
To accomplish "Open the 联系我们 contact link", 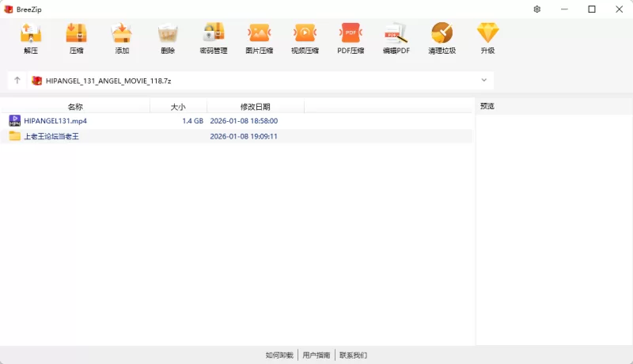I will pyautogui.click(x=353, y=355).
